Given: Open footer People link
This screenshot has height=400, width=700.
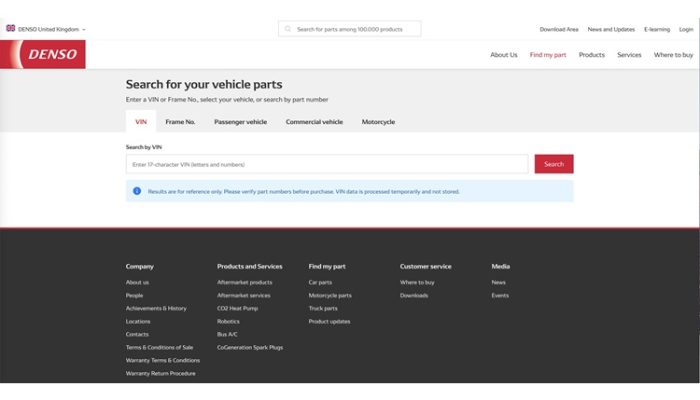Looking at the screenshot, I should pos(134,295).
